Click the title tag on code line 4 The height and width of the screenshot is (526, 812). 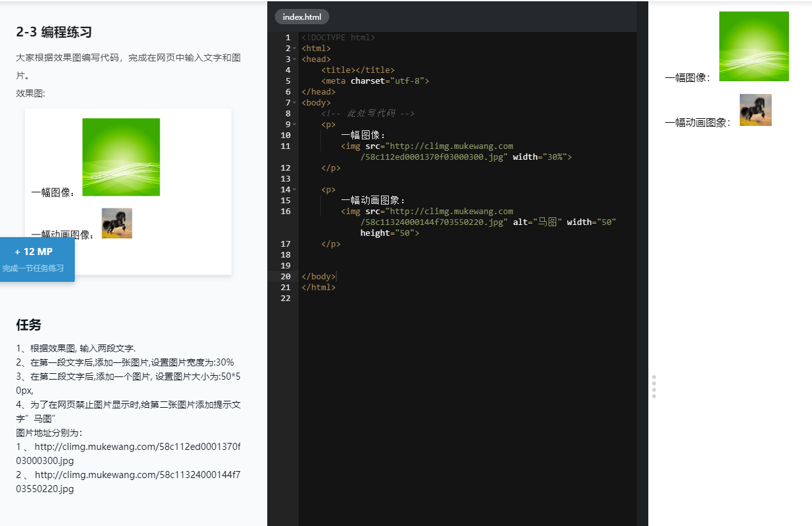[358, 70]
